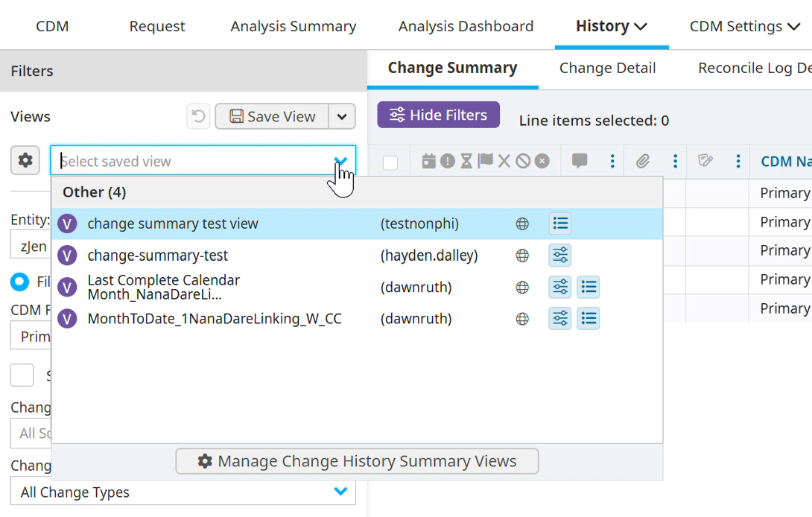Click the Select saved view input field

click(194, 161)
